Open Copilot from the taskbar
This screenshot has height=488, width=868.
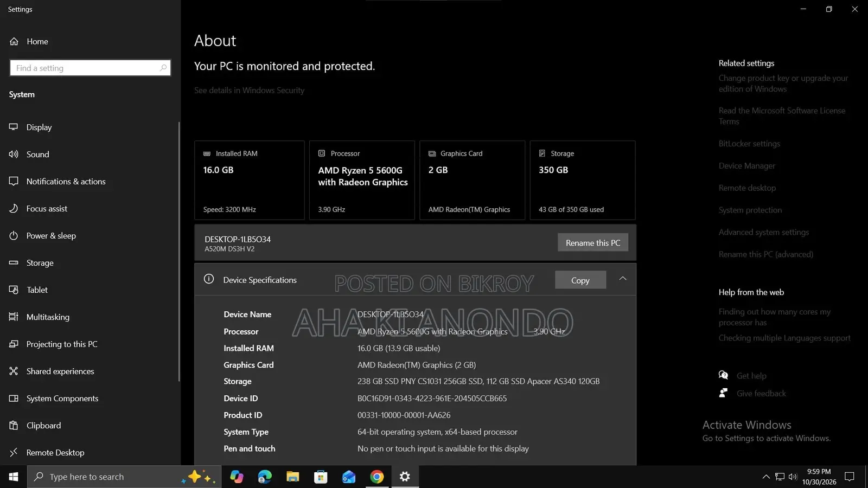coord(237,477)
